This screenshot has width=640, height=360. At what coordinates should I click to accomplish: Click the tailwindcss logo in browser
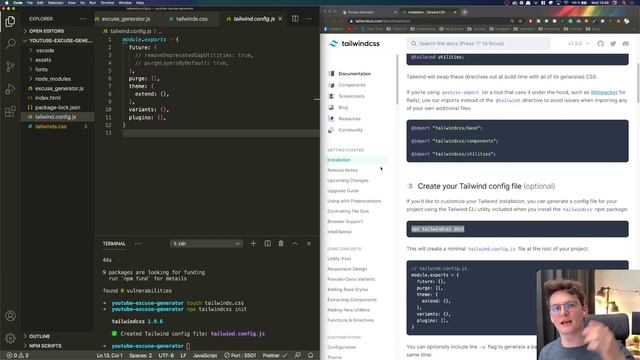[x=354, y=43]
